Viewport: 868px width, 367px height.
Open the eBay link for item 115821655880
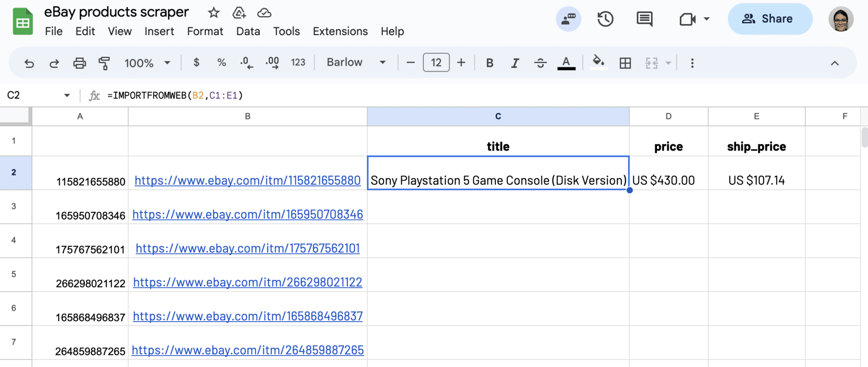pyautogui.click(x=248, y=181)
